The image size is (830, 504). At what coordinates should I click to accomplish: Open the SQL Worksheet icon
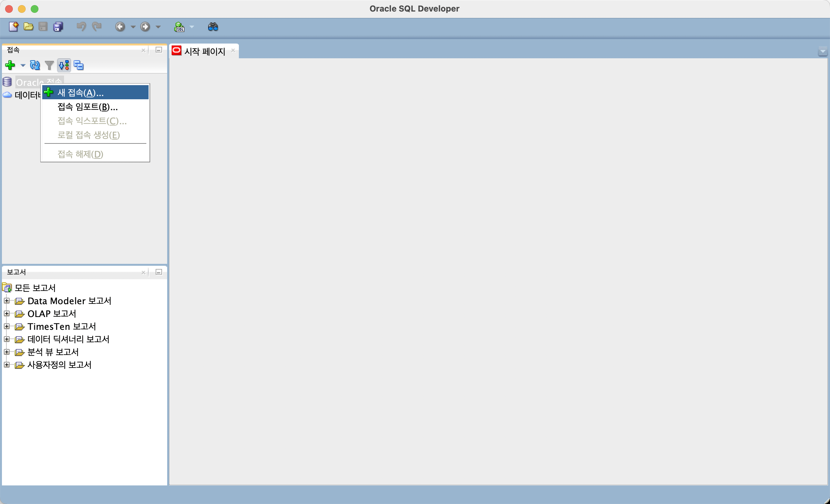coord(179,27)
